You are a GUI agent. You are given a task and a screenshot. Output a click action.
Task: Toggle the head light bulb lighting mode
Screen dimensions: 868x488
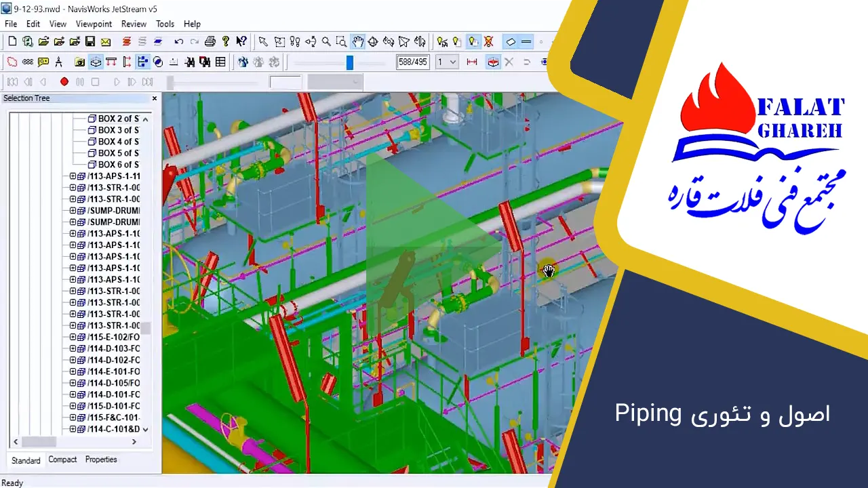click(x=473, y=42)
